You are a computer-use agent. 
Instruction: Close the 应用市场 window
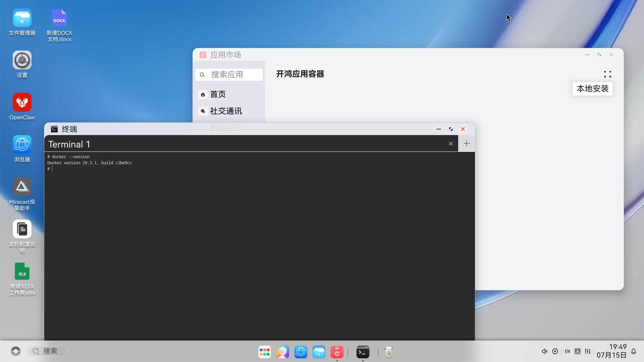pos(611,55)
